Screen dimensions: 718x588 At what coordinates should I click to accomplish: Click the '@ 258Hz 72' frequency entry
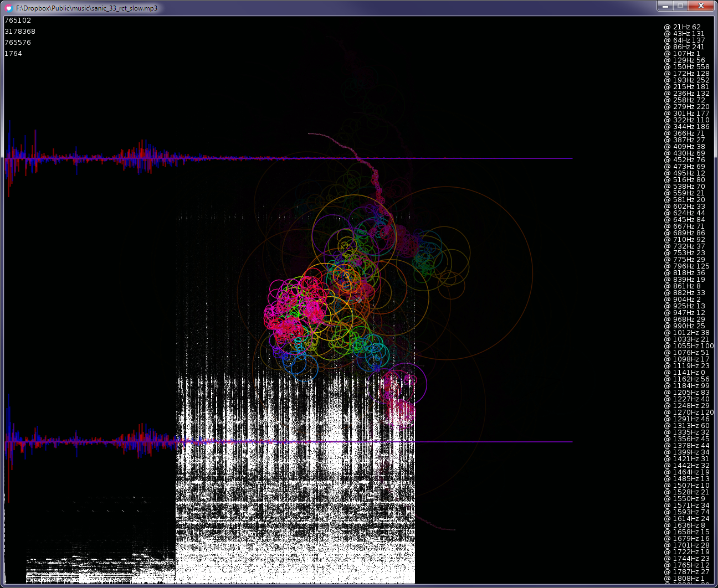coord(685,100)
